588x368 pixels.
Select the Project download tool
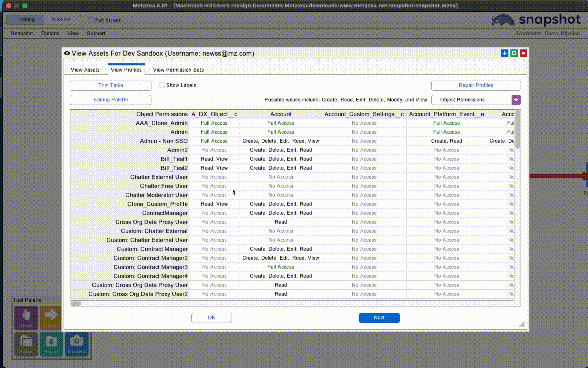coord(51,344)
